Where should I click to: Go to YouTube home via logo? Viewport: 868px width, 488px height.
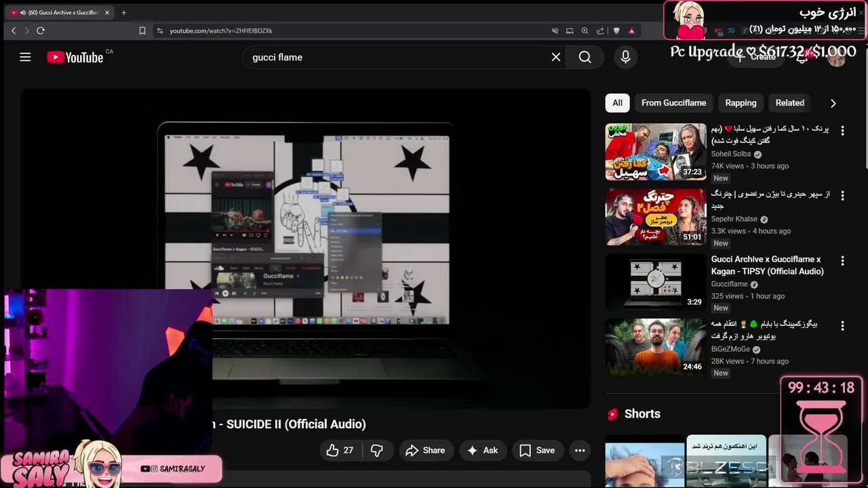click(75, 58)
